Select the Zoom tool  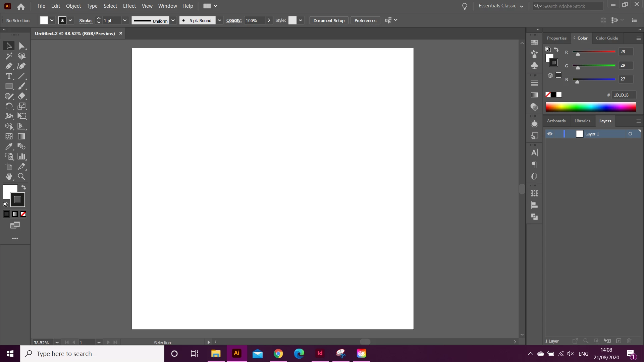tap(21, 177)
